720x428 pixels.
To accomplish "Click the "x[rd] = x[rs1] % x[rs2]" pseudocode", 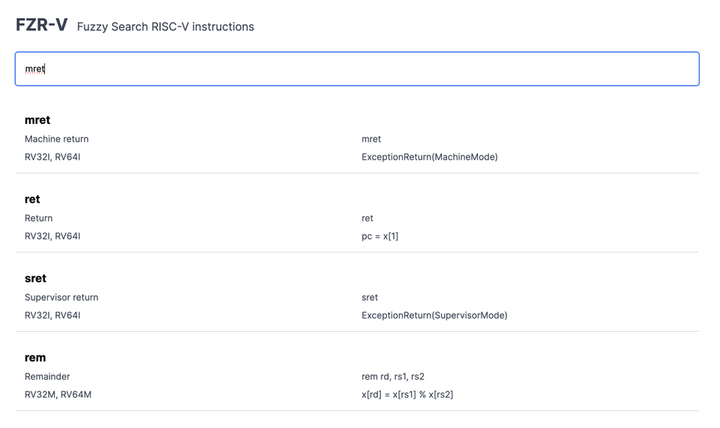I will (x=408, y=394).
